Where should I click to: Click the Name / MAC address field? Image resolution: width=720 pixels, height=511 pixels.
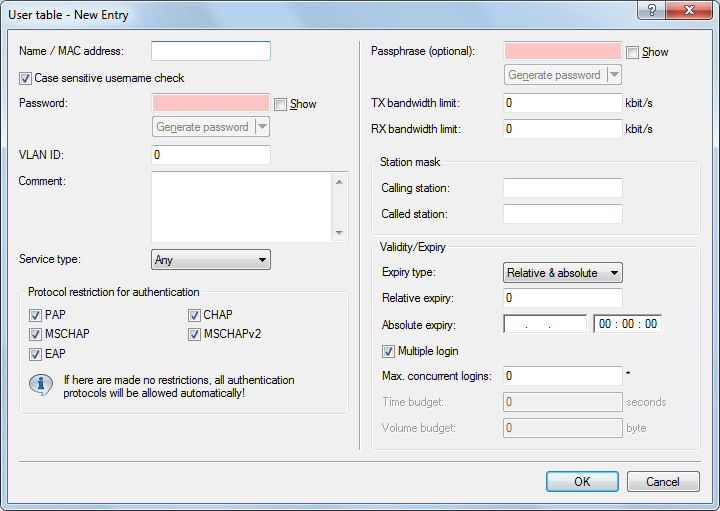point(211,51)
